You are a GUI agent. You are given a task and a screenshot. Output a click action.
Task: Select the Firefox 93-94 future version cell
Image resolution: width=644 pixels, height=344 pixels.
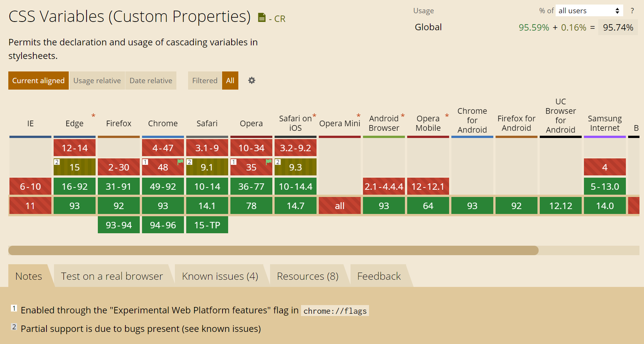click(119, 225)
